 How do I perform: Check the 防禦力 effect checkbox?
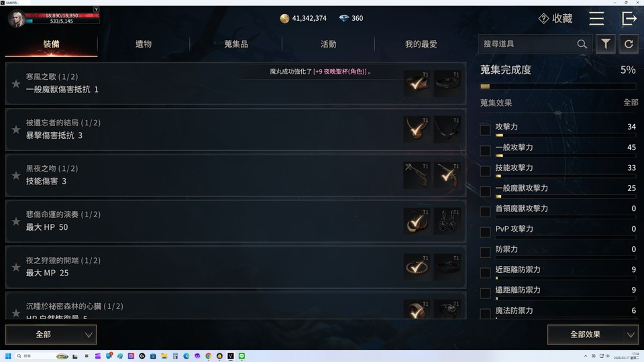click(x=485, y=252)
